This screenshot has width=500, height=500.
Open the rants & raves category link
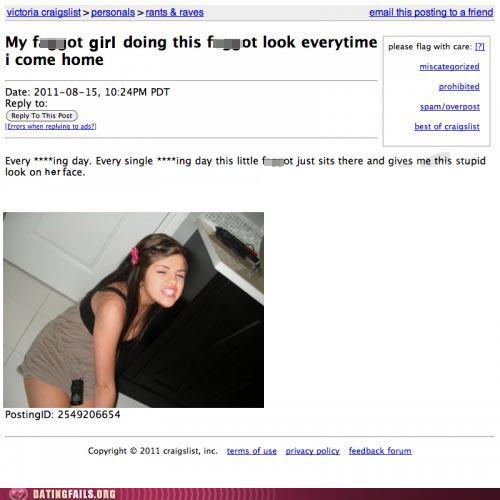174,12
